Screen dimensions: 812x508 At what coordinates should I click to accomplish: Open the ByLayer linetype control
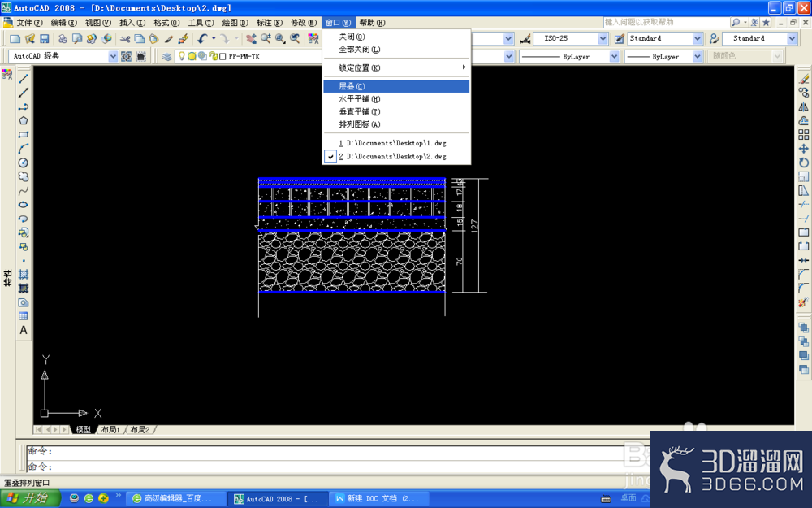568,57
